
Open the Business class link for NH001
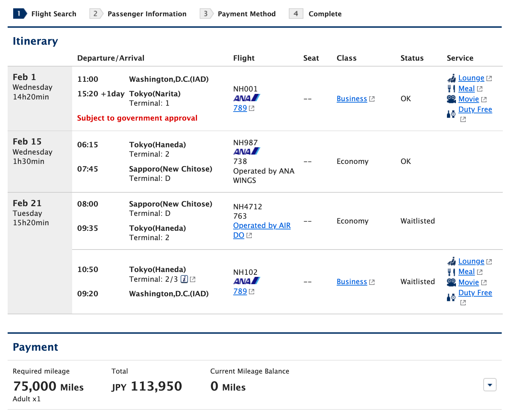(352, 99)
